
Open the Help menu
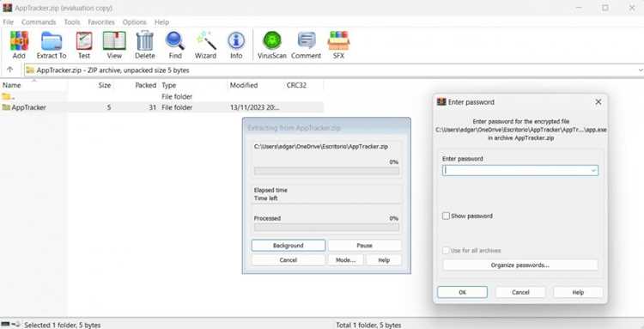161,22
